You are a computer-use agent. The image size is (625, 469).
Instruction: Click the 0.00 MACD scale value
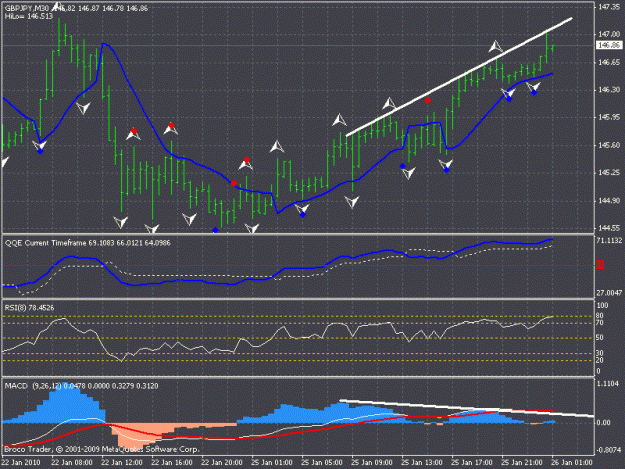point(603,422)
